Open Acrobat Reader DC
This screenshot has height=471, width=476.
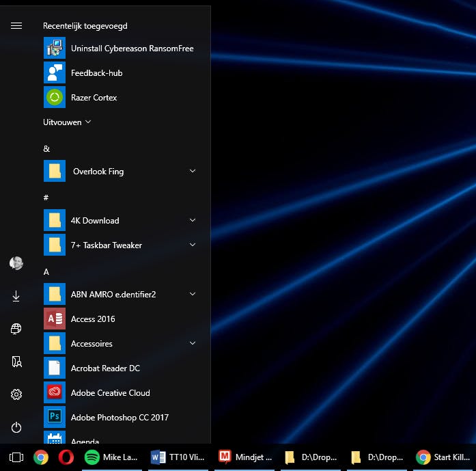[104, 368]
